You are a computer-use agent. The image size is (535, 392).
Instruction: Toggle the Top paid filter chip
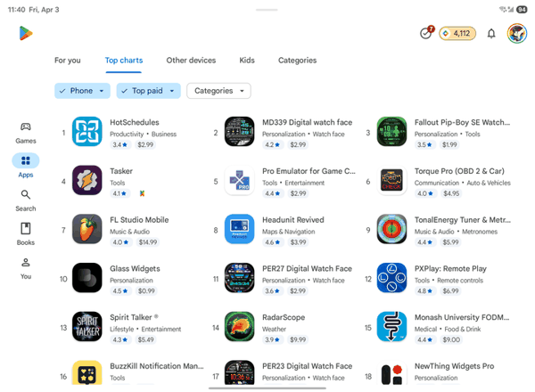pyautogui.click(x=148, y=91)
